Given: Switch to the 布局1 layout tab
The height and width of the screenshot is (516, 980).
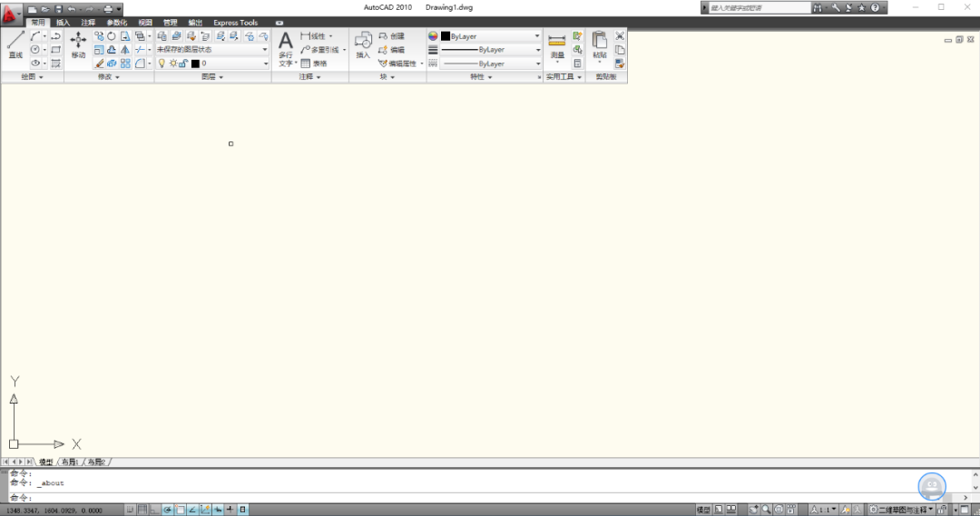Looking at the screenshot, I should pos(69,462).
